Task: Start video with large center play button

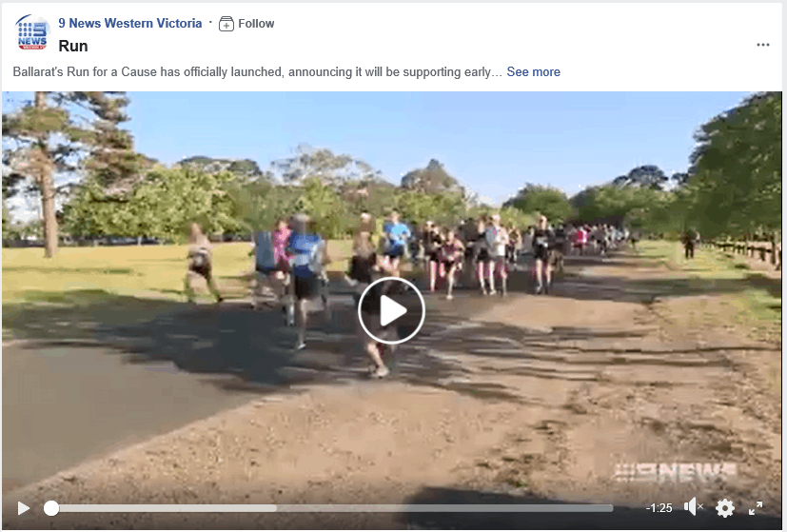Action: pos(391,310)
